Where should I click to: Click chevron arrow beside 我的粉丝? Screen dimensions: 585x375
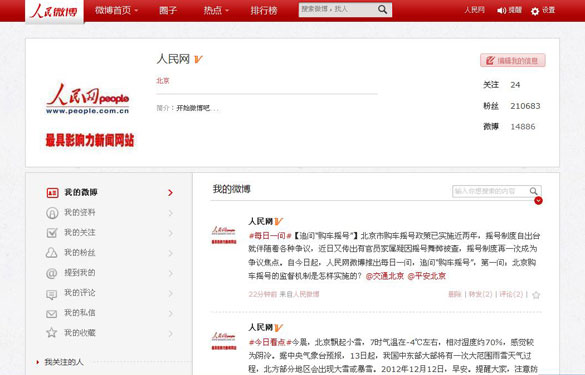tap(171, 253)
